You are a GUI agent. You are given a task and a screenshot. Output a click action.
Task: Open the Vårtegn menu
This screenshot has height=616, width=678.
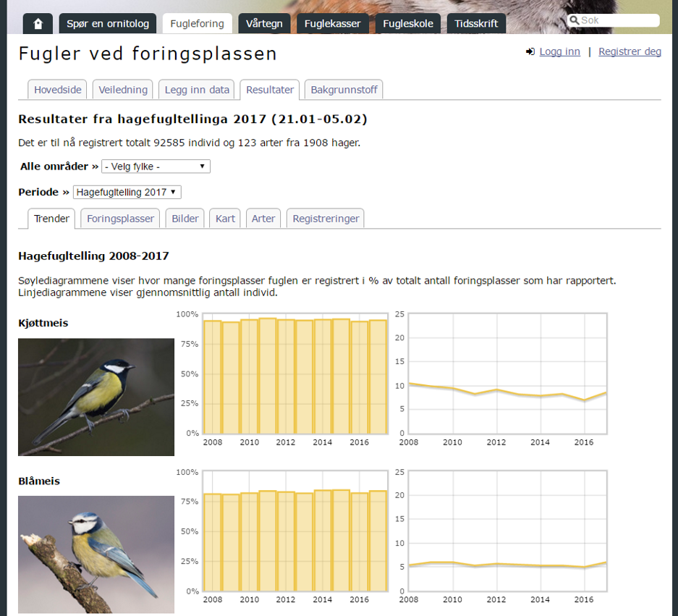(264, 23)
